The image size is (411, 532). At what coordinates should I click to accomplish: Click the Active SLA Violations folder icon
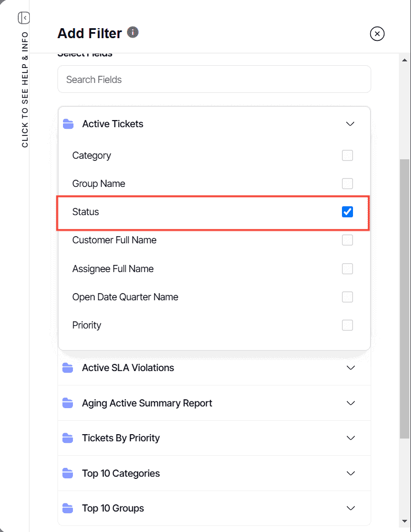click(68, 368)
